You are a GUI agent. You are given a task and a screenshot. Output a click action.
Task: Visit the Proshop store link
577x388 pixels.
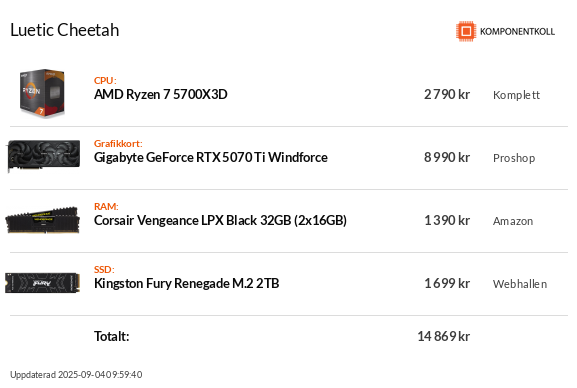[x=514, y=158]
